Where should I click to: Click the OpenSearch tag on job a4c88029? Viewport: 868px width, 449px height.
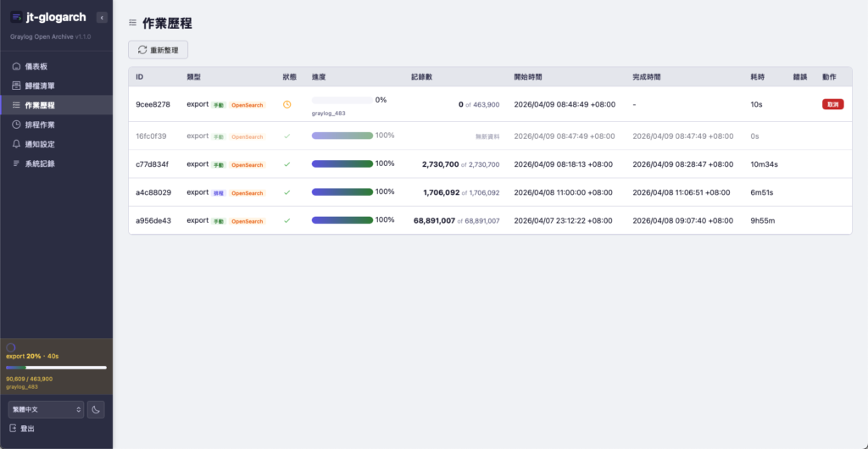click(247, 193)
